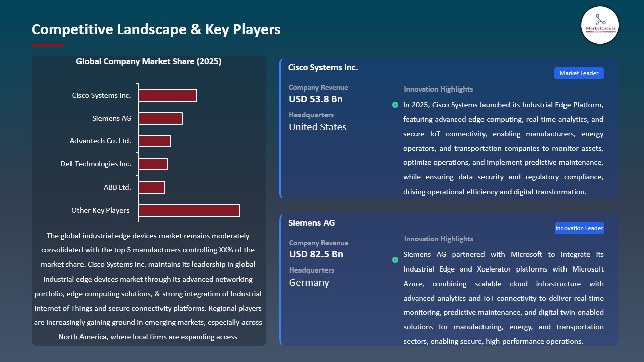Screen dimensions: 644x362
Task: Select the Siemens AG chart label
Action: [111, 118]
